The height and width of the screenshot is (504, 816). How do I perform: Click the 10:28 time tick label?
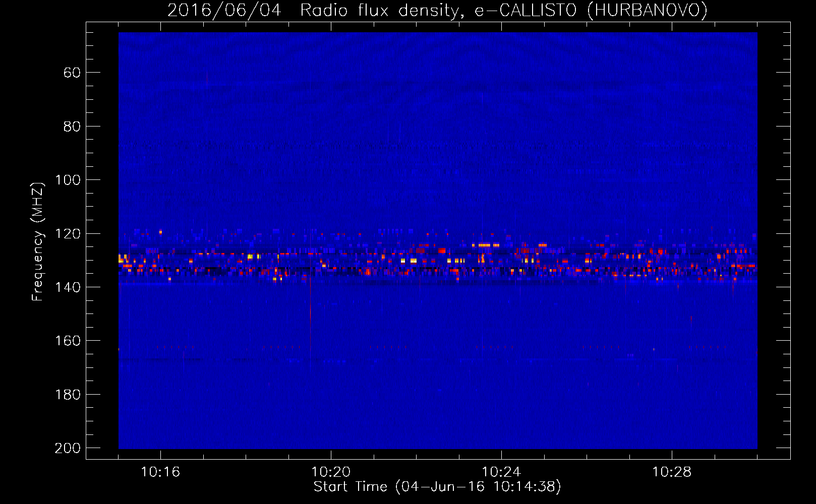pyautogui.click(x=672, y=472)
